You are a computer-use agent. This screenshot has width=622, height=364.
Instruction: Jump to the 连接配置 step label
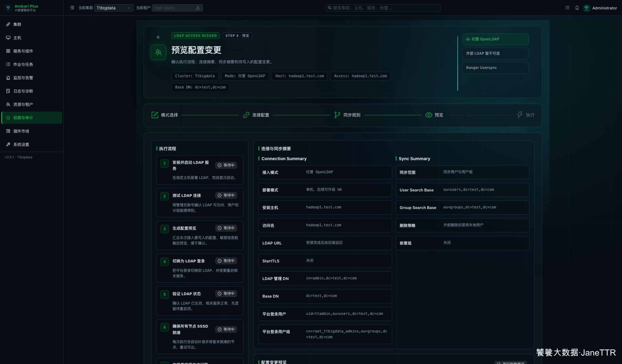pyautogui.click(x=261, y=115)
